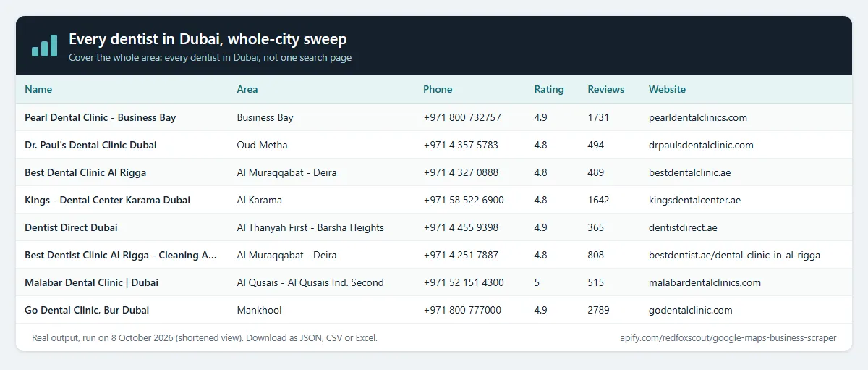
Task: Open godentalclinic.com website
Action: [691, 310]
